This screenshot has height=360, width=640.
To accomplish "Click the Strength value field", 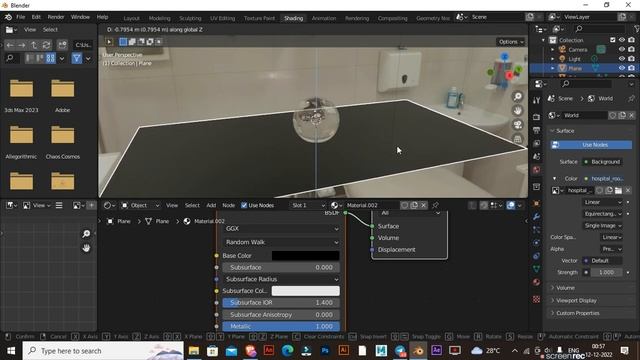I will [607, 272].
